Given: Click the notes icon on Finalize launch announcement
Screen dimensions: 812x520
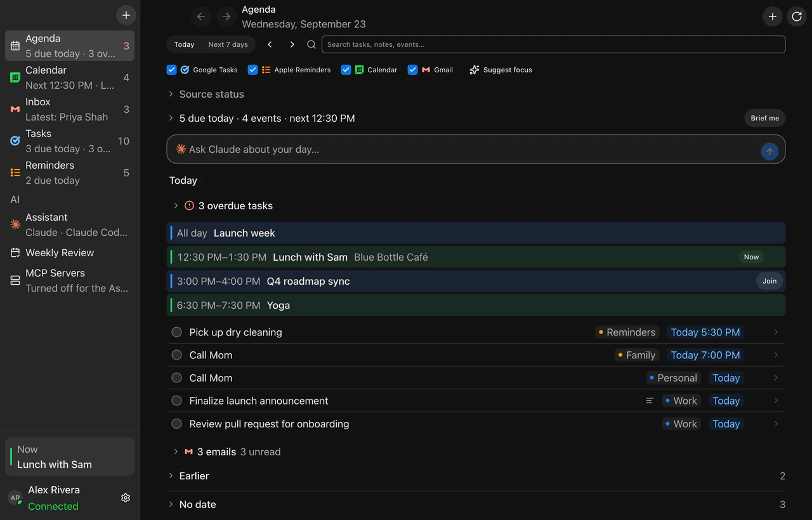Looking at the screenshot, I should tap(650, 401).
